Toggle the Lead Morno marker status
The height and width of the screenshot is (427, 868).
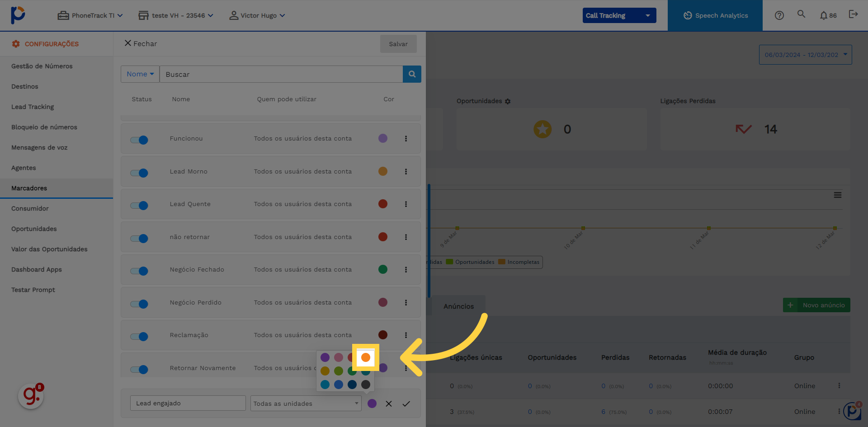click(x=139, y=173)
